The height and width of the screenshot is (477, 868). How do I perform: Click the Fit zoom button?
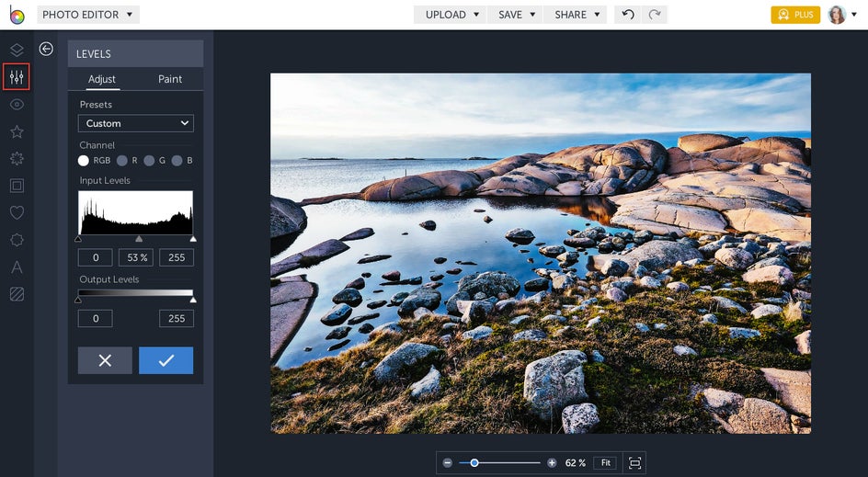tap(605, 463)
